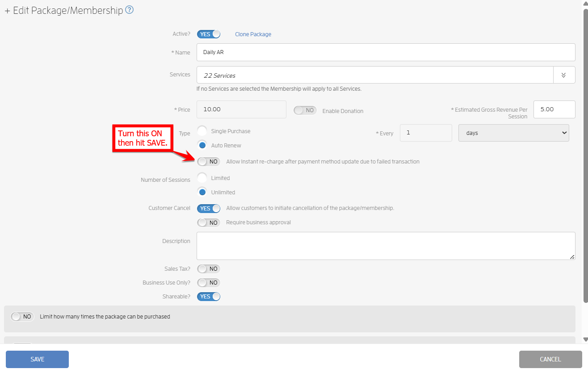Viewport: 588px width, 373px height.
Task: Toggle Shareable switch
Action: click(209, 297)
